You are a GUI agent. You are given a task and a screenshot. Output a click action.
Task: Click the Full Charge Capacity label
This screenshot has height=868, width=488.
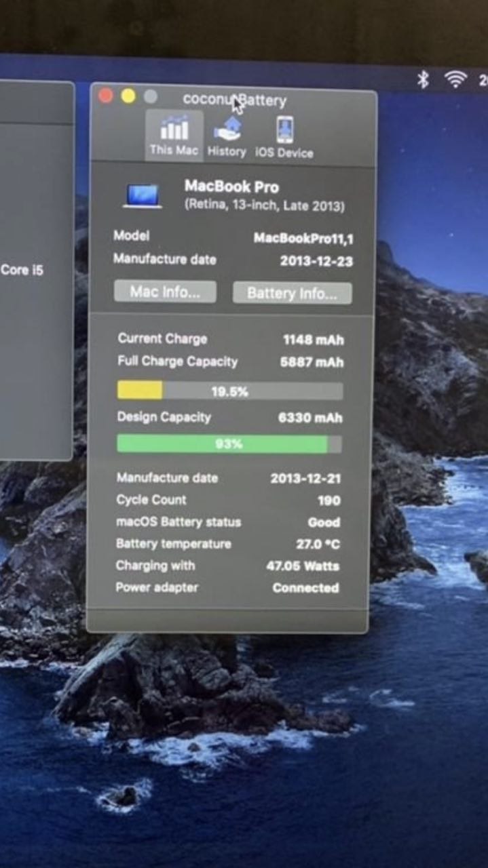(178, 361)
